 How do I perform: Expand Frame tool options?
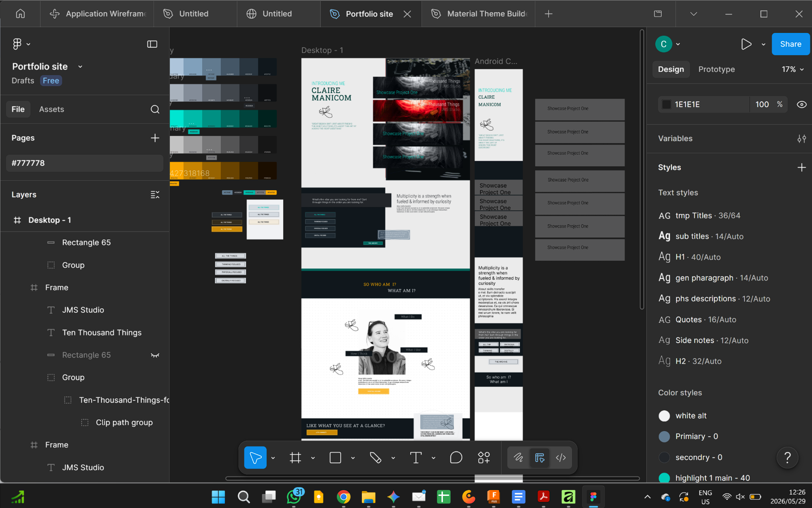point(313,458)
